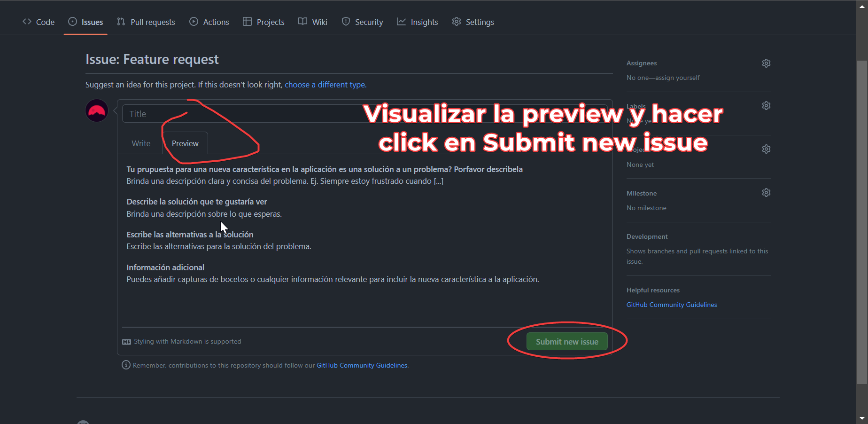Open the Assignees gear menu

point(766,63)
